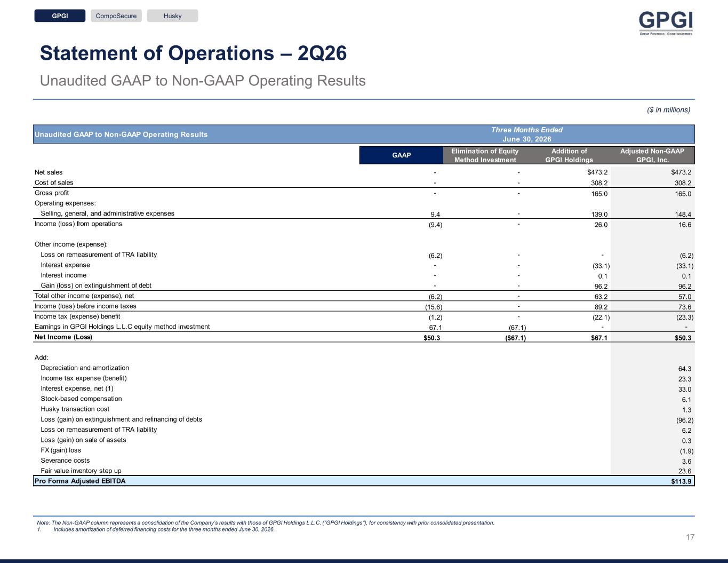Select the (15.6) GAAP pre-tax loss value
Viewport: 728px width, 563px height.
434,307
